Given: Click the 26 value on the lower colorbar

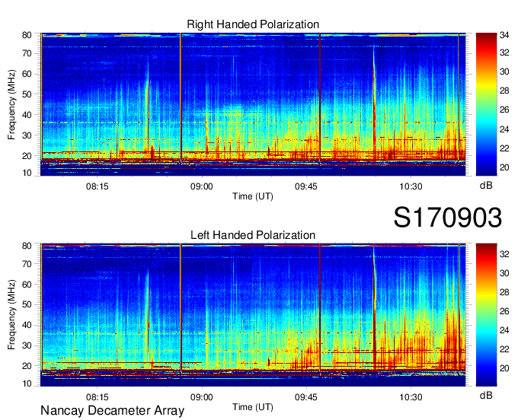Looking at the screenshot, I should 504,311.
